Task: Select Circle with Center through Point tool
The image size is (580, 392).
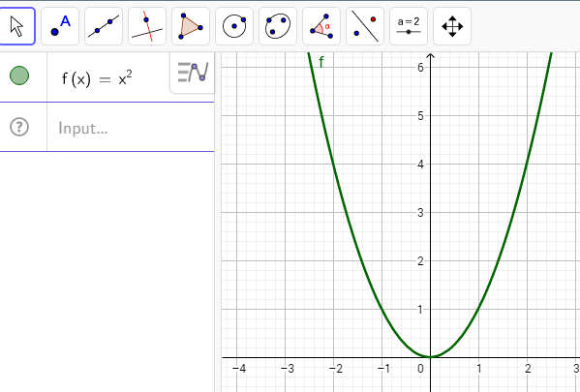Action: pos(234,26)
